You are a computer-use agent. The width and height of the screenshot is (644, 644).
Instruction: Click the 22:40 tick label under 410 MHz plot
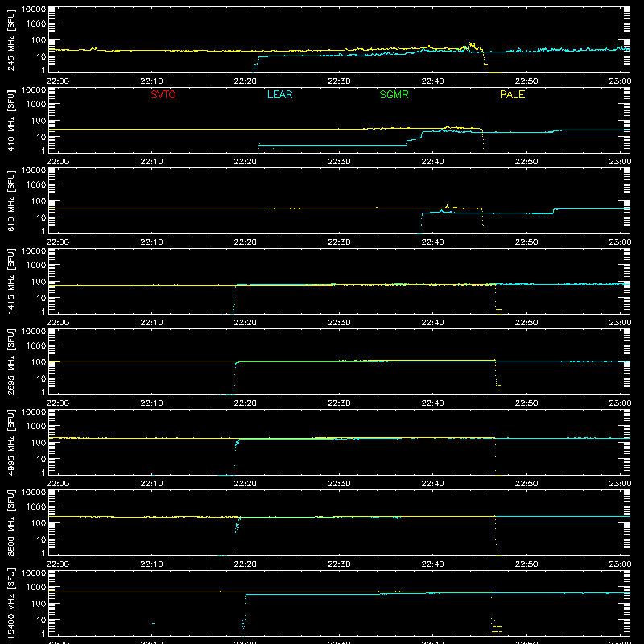pos(432,162)
